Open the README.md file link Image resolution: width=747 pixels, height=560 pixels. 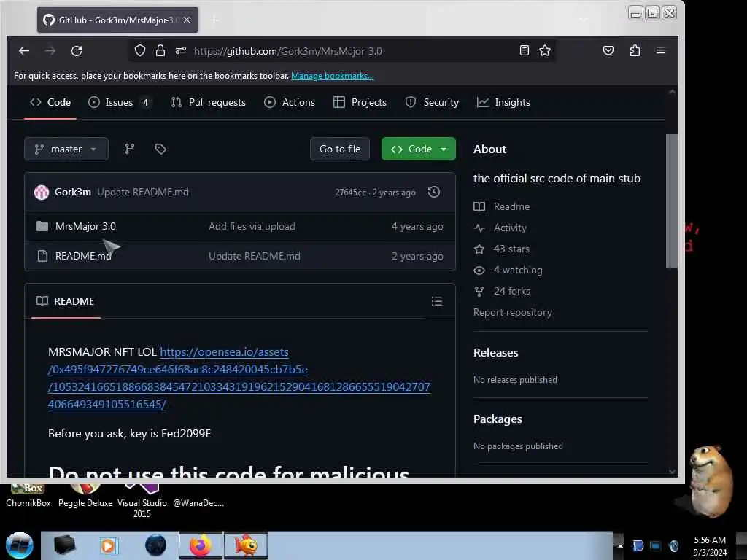(x=83, y=256)
